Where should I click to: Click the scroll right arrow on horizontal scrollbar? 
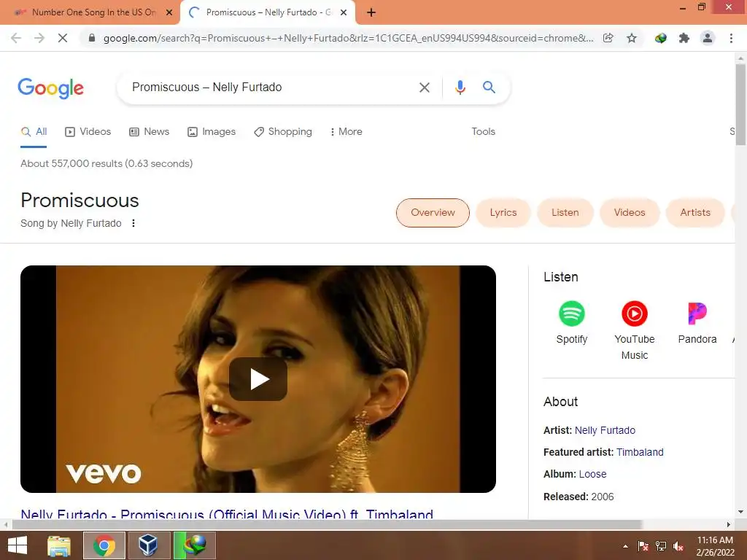tap(729, 525)
